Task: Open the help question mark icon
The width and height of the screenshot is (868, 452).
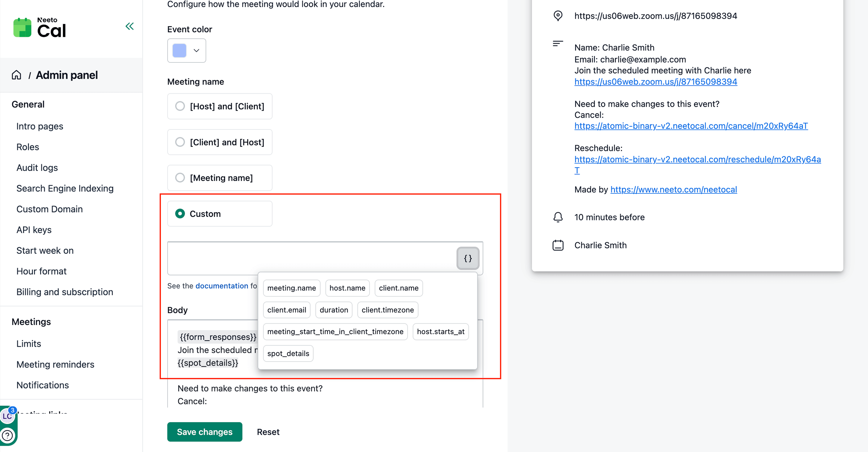Action: (8, 435)
